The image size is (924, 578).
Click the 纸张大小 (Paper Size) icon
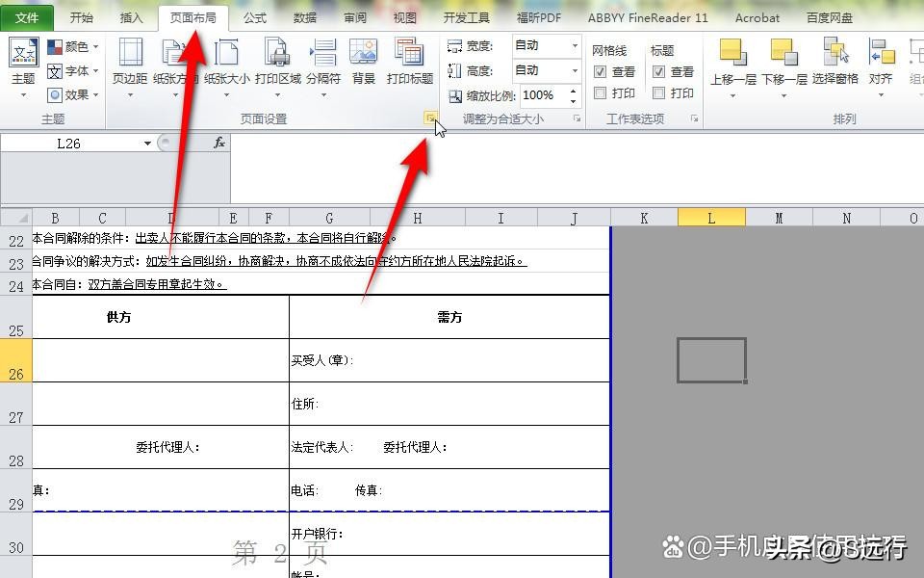click(x=228, y=60)
